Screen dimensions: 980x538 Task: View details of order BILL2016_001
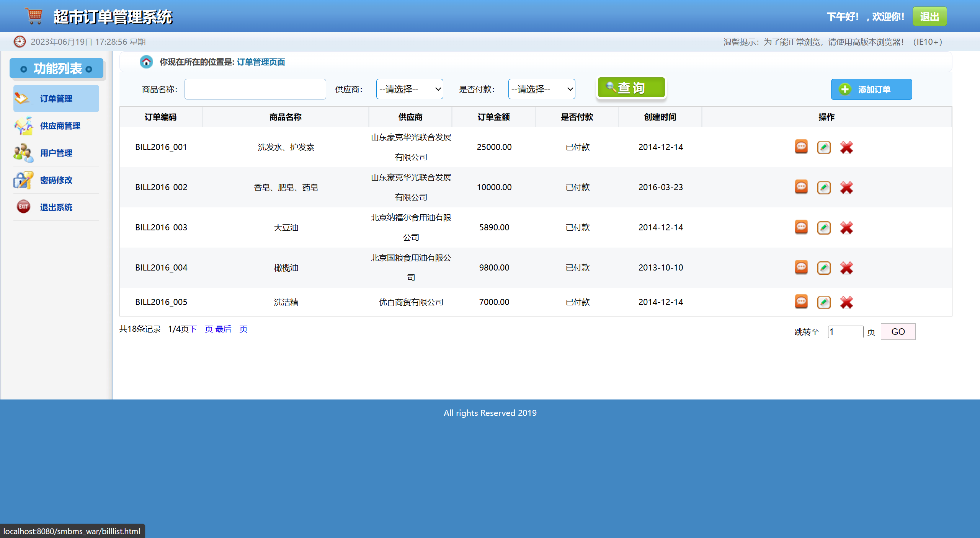pos(801,147)
